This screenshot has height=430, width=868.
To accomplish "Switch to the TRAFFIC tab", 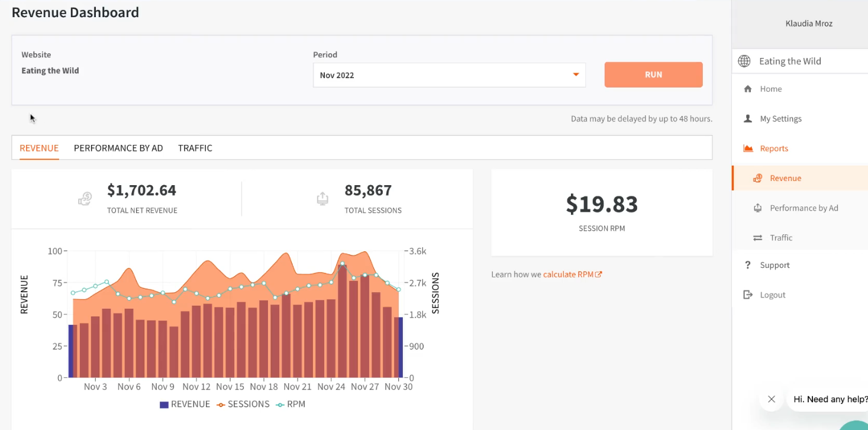I will point(195,148).
